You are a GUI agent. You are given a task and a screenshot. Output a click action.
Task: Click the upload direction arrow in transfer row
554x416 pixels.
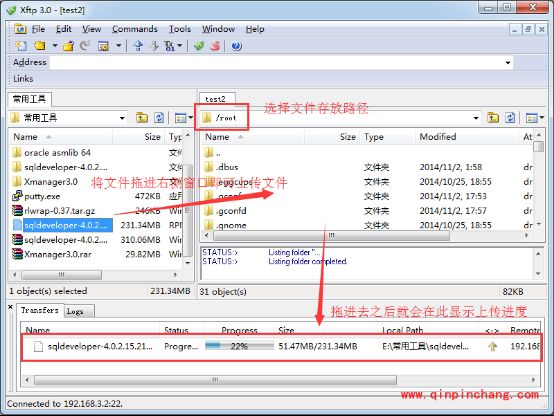coord(493,346)
